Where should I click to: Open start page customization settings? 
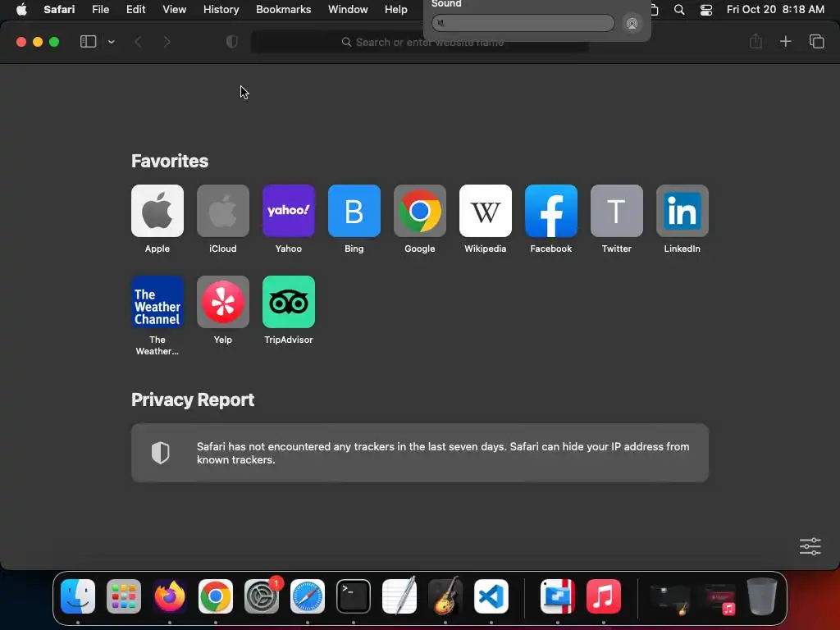(x=810, y=546)
